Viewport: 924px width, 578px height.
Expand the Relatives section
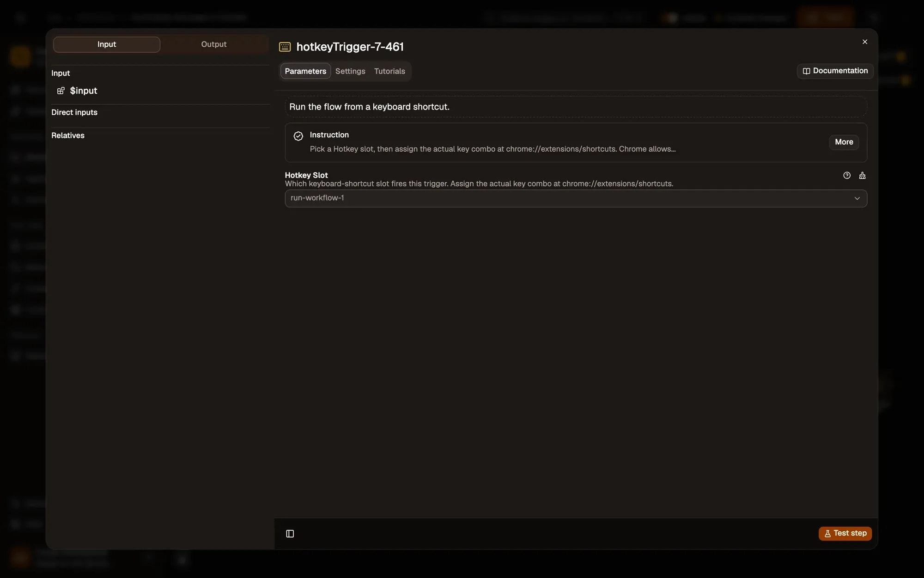(x=68, y=135)
